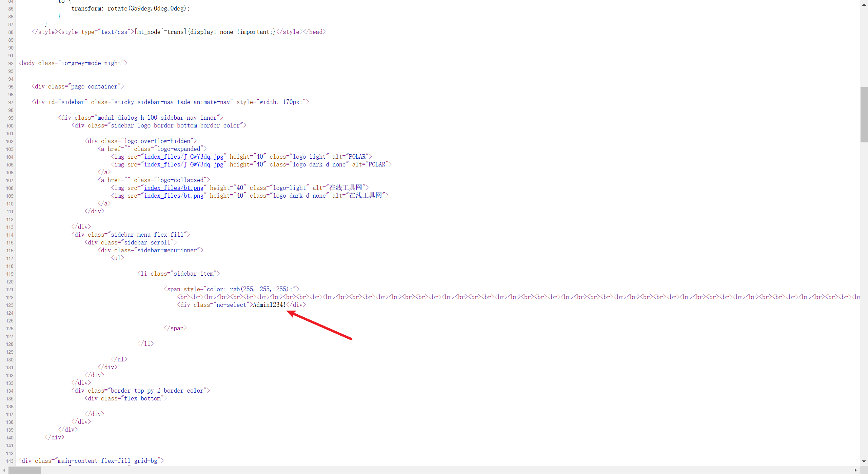Image resolution: width=868 pixels, height=474 pixels.
Task: Click the horizontal scrollbar left arrow
Action: click(4, 470)
